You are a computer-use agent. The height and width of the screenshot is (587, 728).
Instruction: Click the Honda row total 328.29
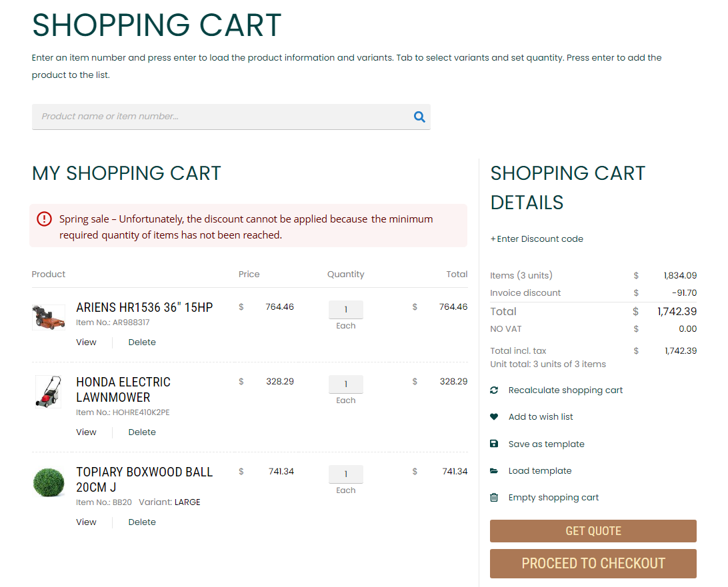pyautogui.click(x=453, y=381)
